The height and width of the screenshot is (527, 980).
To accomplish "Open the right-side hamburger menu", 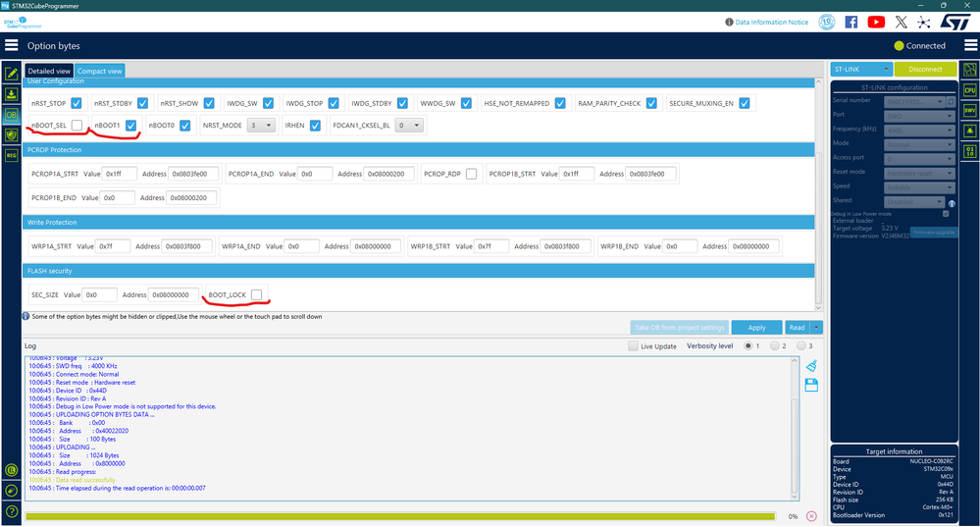I will tap(970, 45).
